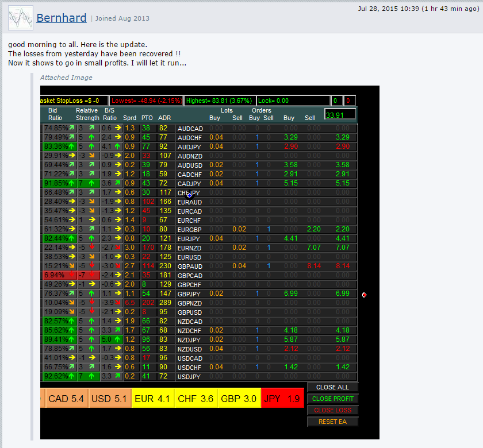Select the EURNZD pair label
This screenshot has height=448, width=483.
tap(189, 248)
